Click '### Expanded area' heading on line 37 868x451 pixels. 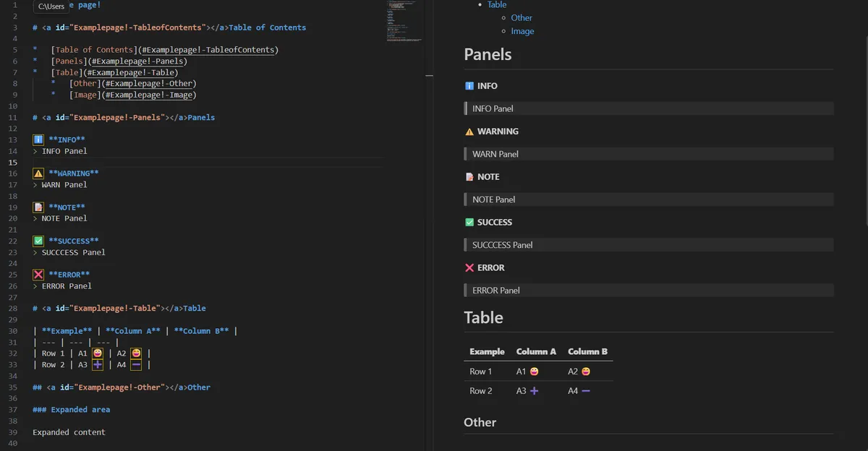pyautogui.click(x=72, y=410)
